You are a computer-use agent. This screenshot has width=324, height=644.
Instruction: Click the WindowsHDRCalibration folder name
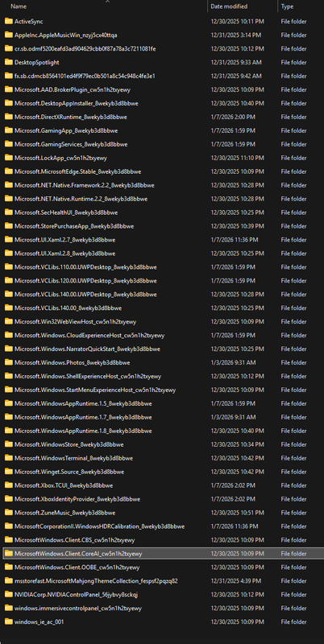click(99, 526)
